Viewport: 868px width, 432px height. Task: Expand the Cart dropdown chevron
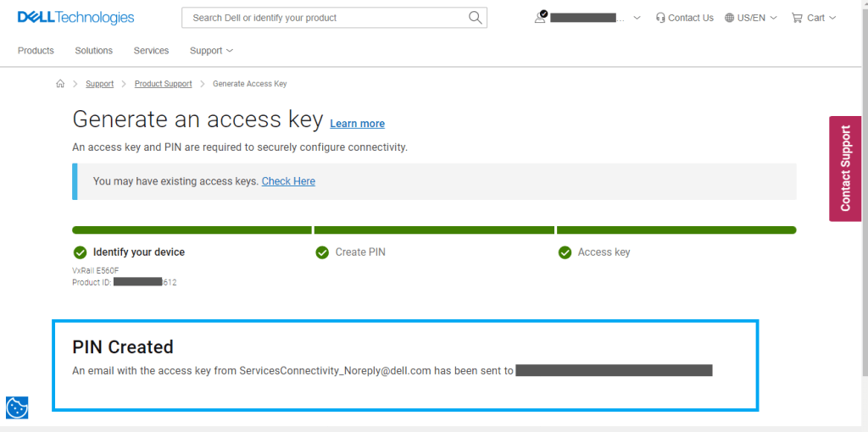[x=832, y=18]
